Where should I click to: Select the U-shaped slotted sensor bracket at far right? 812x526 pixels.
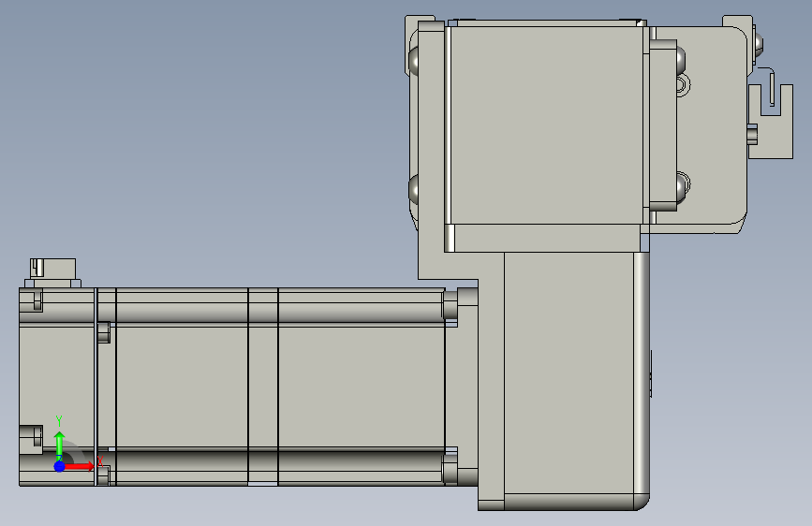point(771,121)
